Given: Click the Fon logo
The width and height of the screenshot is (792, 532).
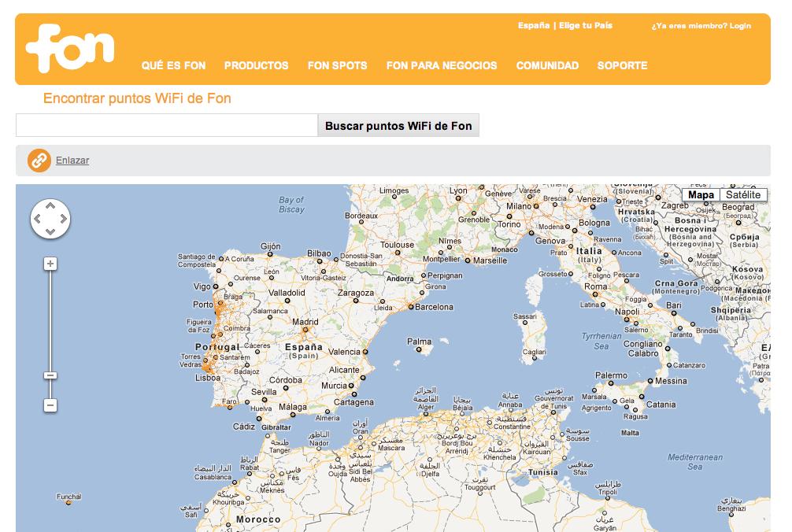Looking at the screenshot, I should (70, 48).
